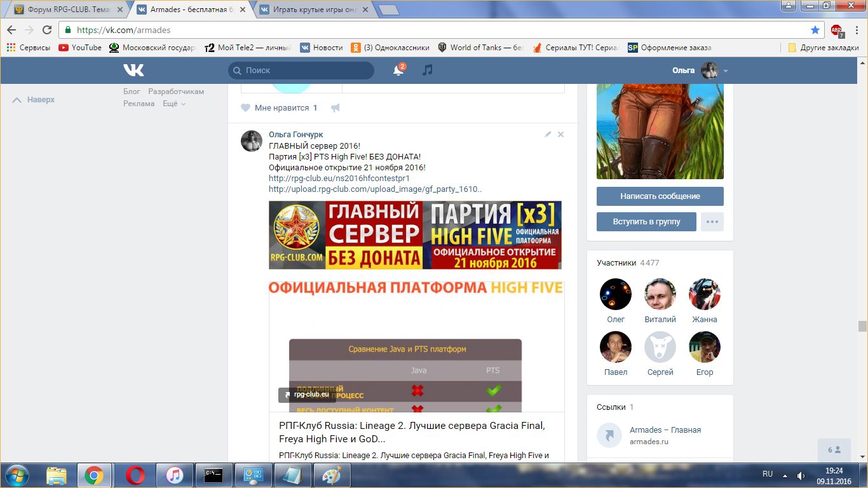The image size is (868, 488).
Task: Open the Windows Start menu
Action: tap(17, 475)
